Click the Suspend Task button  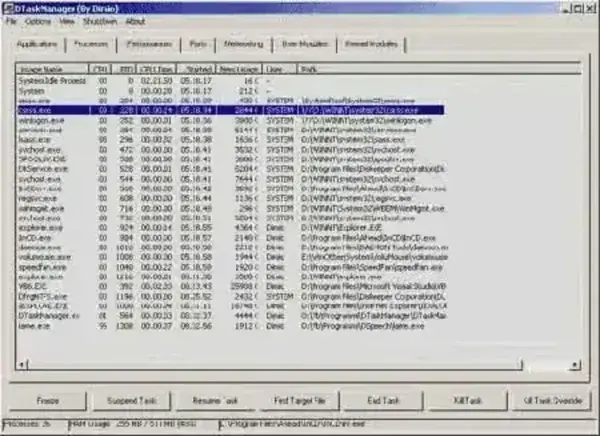pos(132,401)
